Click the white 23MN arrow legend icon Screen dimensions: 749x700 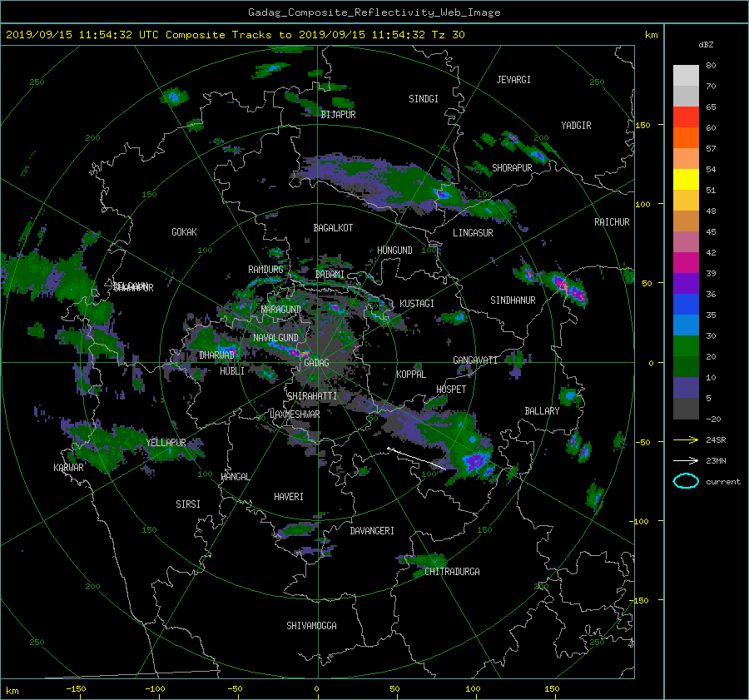pyautogui.click(x=686, y=460)
